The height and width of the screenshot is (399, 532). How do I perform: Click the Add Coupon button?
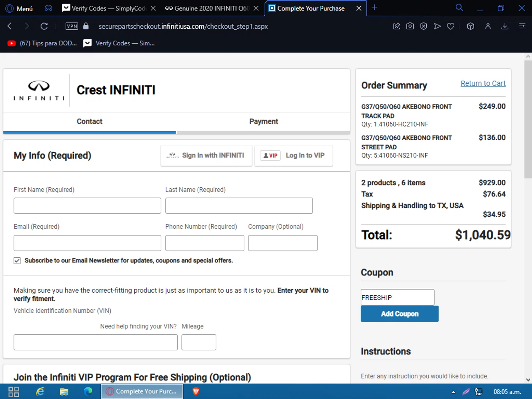pos(399,314)
